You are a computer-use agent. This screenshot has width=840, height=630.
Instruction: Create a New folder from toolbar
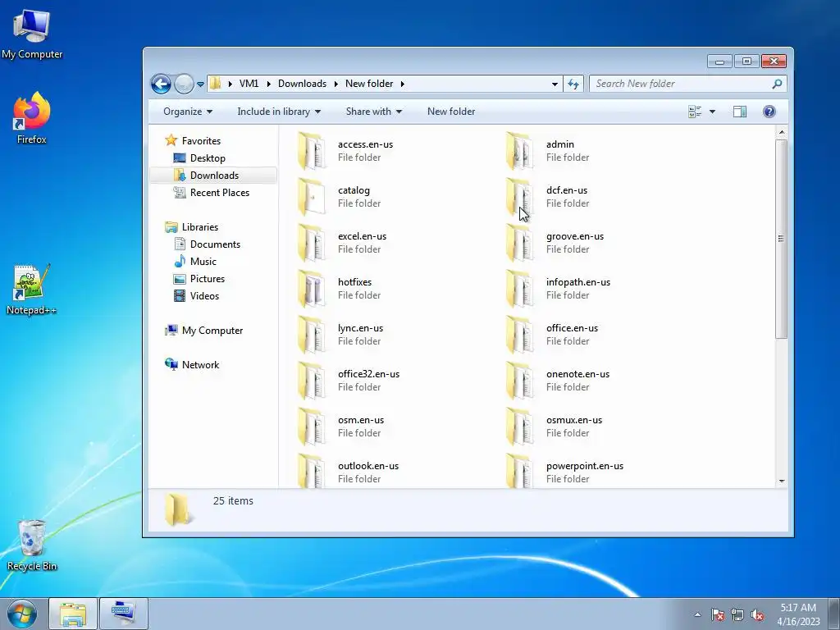tap(451, 112)
